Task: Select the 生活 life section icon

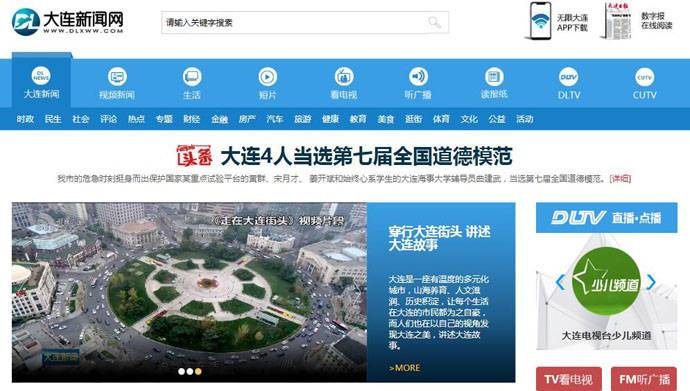Action: click(192, 77)
